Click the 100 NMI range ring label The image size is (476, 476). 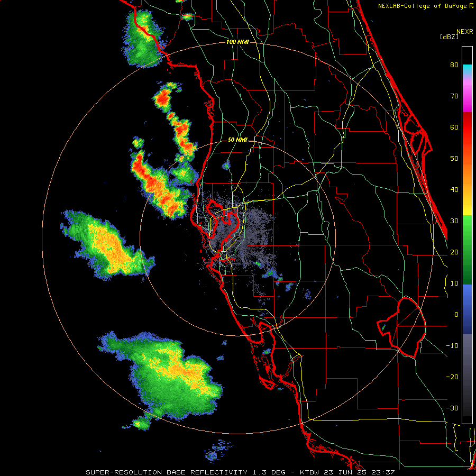pos(237,42)
